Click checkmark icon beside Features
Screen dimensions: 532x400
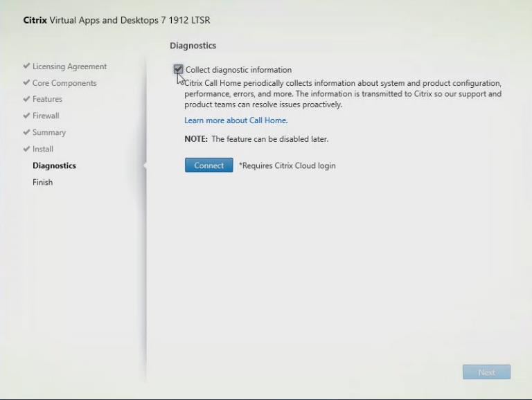tap(26, 99)
